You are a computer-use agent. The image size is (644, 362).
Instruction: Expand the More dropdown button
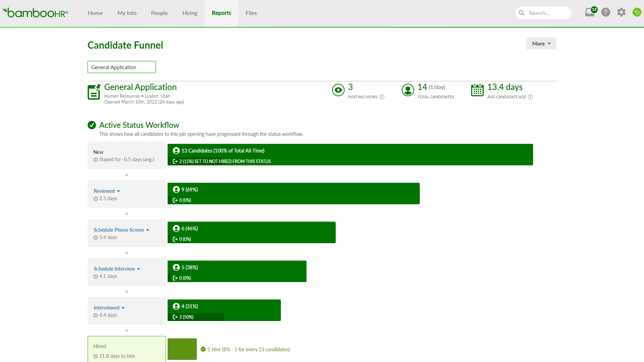tap(541, 43)
